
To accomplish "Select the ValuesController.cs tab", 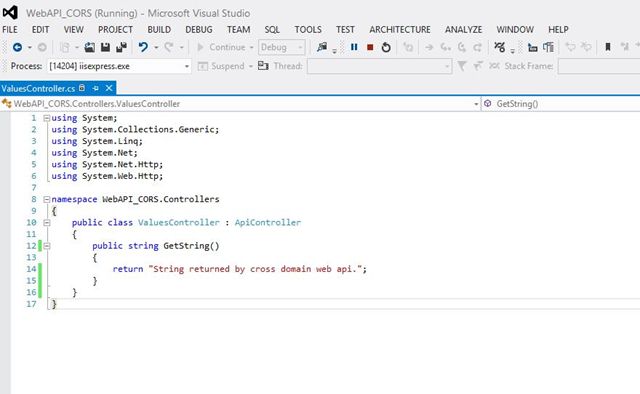I will (x=38, y=88).
